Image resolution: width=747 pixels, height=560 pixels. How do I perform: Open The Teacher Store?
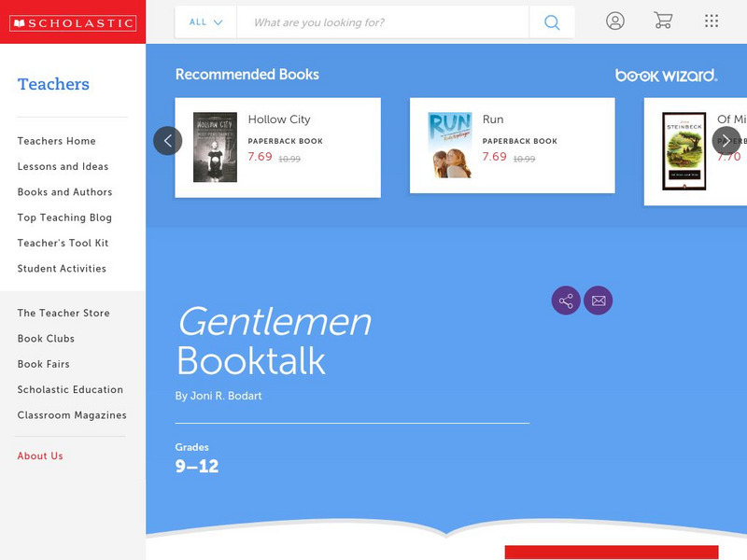click(x=63, y=313)
